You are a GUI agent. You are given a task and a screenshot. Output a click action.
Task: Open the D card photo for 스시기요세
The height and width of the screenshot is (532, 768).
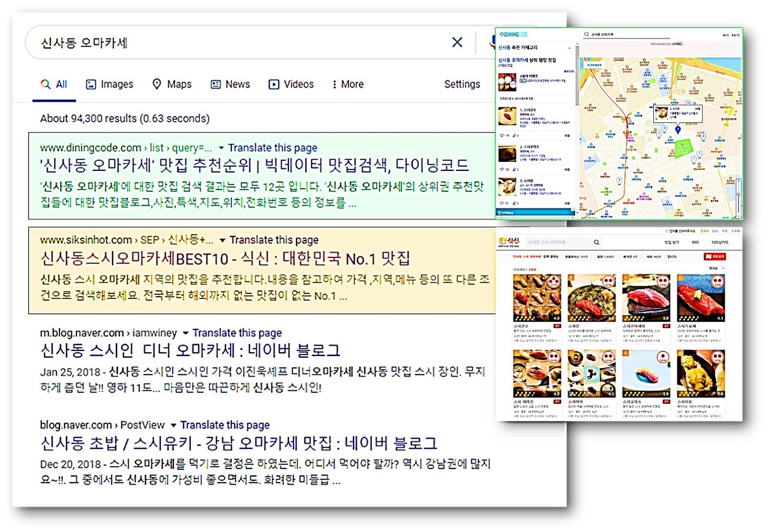701,298
